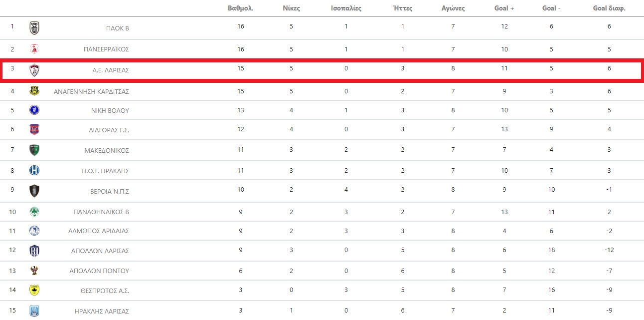Select the ΑΛΜΩΠΟΣ ΑΡΙΔΑΙΑΣ team name

(99, 231)
